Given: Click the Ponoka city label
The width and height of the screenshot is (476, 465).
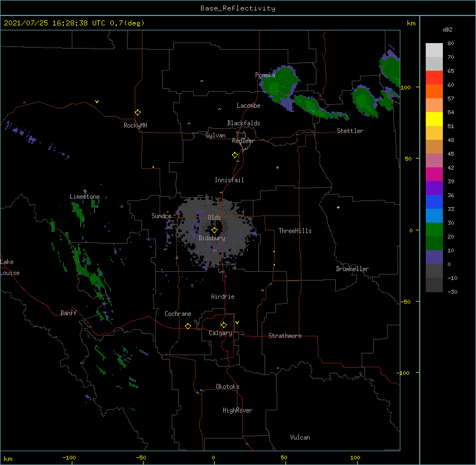Looking at the screenshot, I should point(265,75).
